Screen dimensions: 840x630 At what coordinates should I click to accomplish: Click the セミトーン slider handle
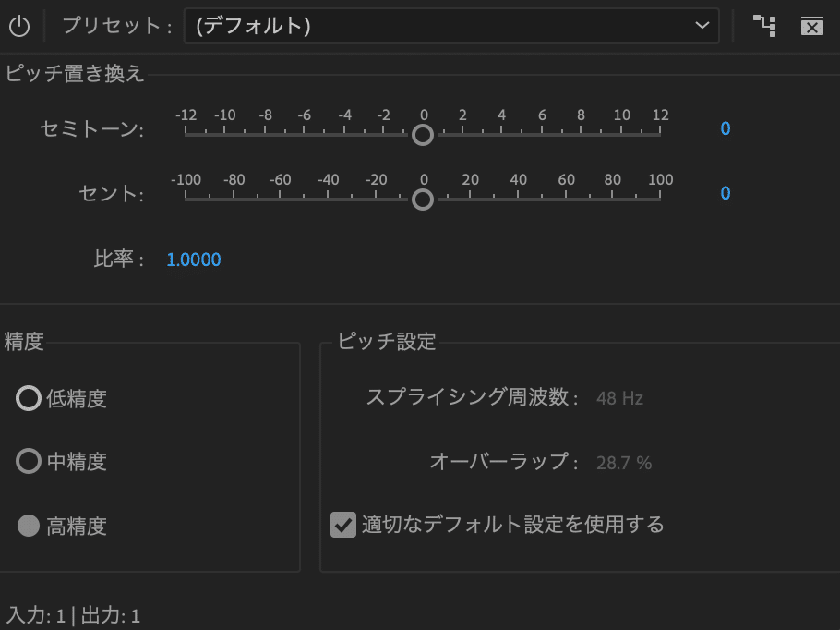click(x=423, y=136)
